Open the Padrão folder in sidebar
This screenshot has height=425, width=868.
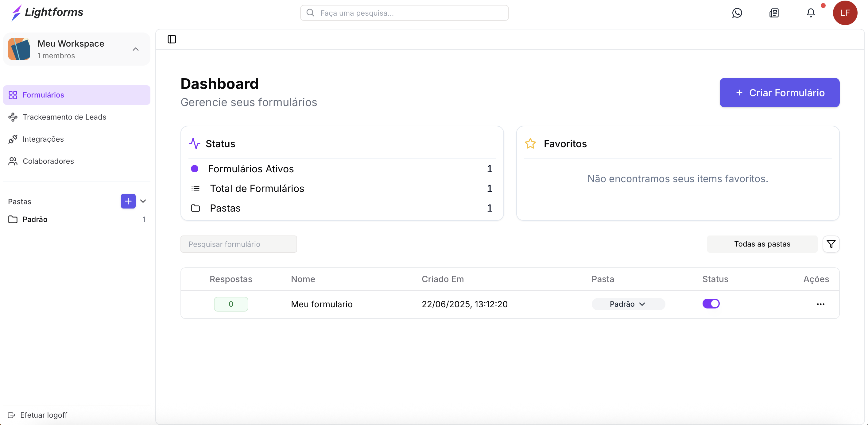[35, 219]
